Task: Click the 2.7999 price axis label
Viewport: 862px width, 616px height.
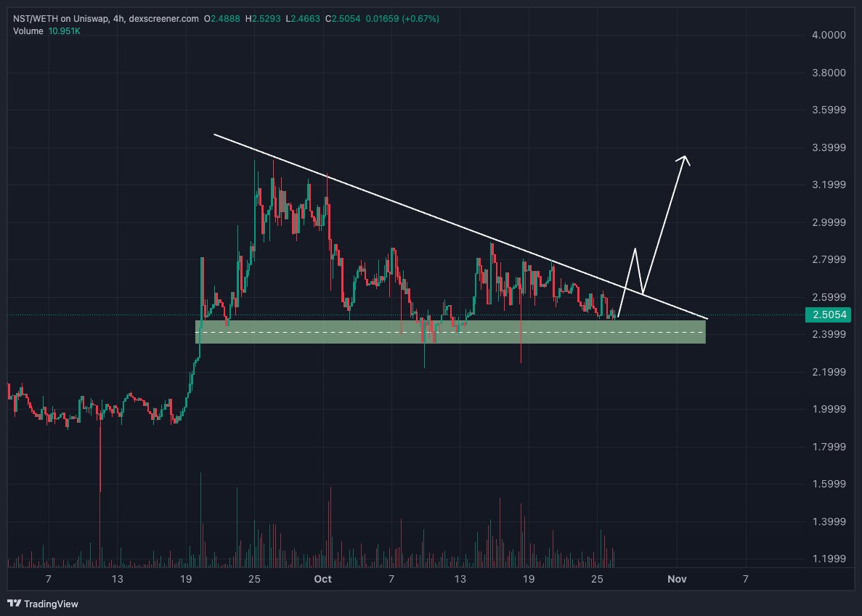Action: coord(829,259)
